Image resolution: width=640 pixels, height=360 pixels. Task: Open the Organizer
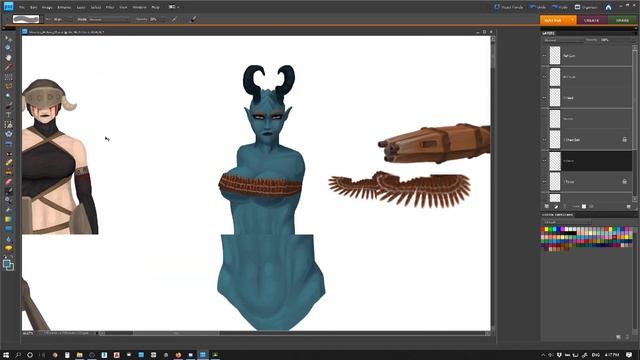(586, 7)
